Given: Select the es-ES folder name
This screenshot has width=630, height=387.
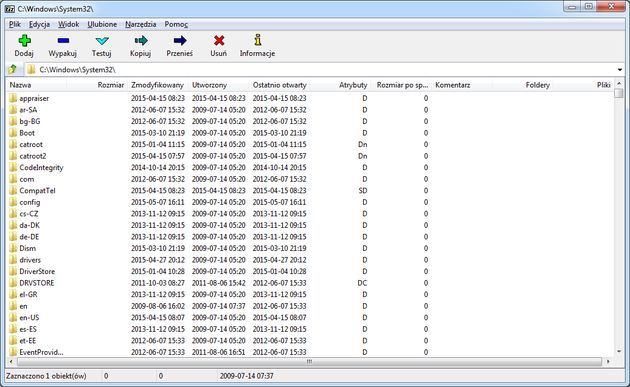Looking at the screenshot, I should (x=28, y=329).
